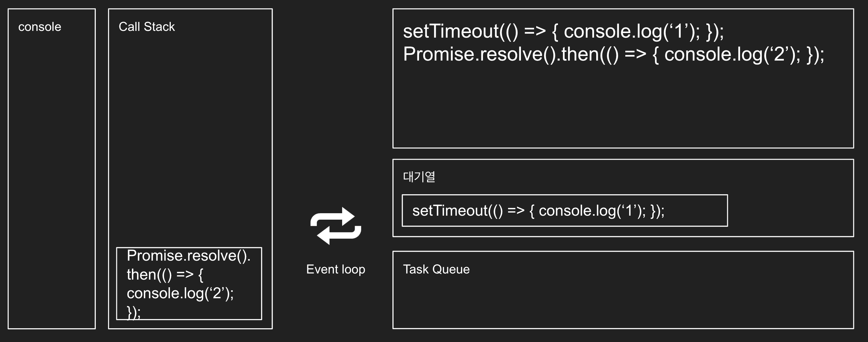Click empty 대기열 area right of setTimeout block
This screenshot has width=868, height=342.
[x=790, y=211]
